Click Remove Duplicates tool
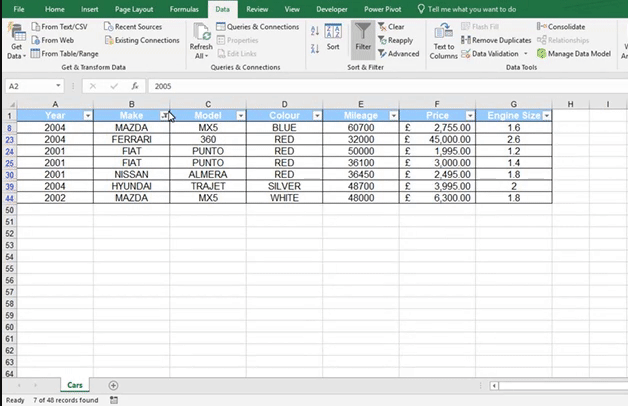 (x=499, y=40)
